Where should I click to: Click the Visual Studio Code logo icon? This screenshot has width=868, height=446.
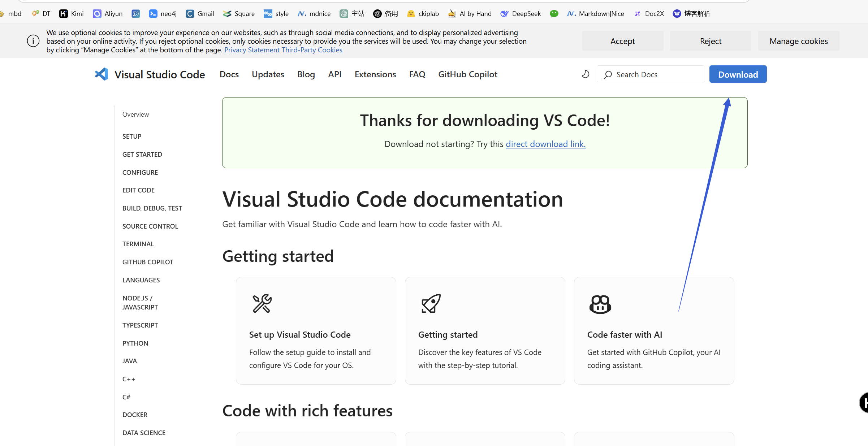[x=102, y=74]
